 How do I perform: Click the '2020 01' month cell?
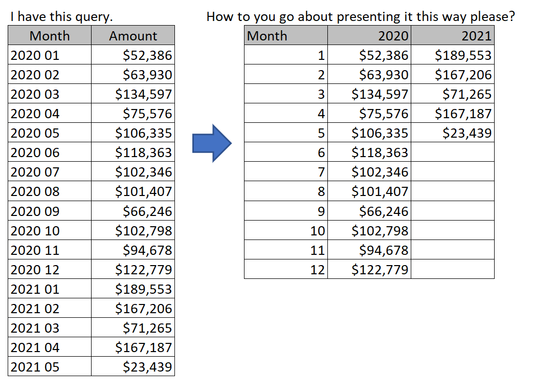[50, 55]
